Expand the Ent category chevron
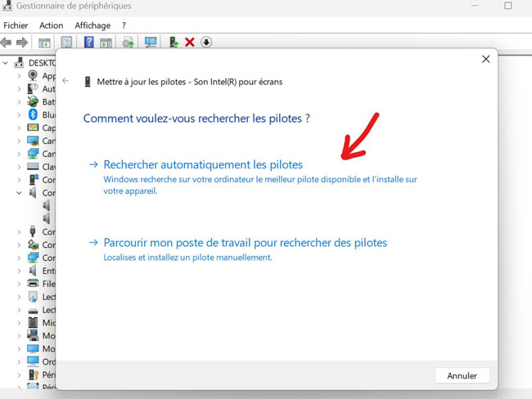532x399 pixels. point(19,271)
